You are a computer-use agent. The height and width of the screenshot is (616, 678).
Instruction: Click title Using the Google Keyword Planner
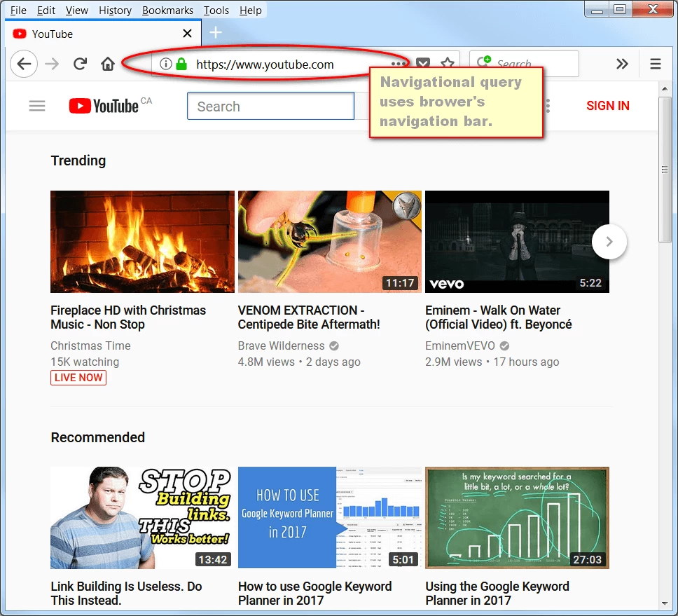pyautogui.click(x=497, y=593)
